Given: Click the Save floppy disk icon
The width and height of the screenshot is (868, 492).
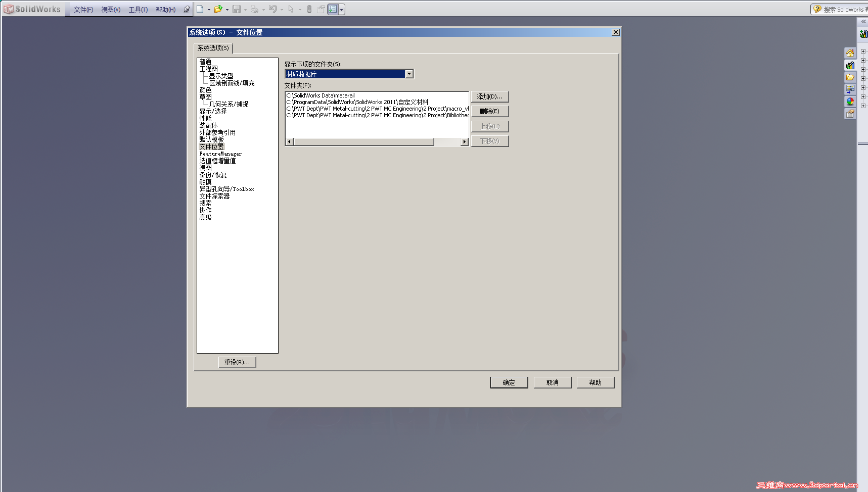Looking at the screenshot, I should 236,9.
